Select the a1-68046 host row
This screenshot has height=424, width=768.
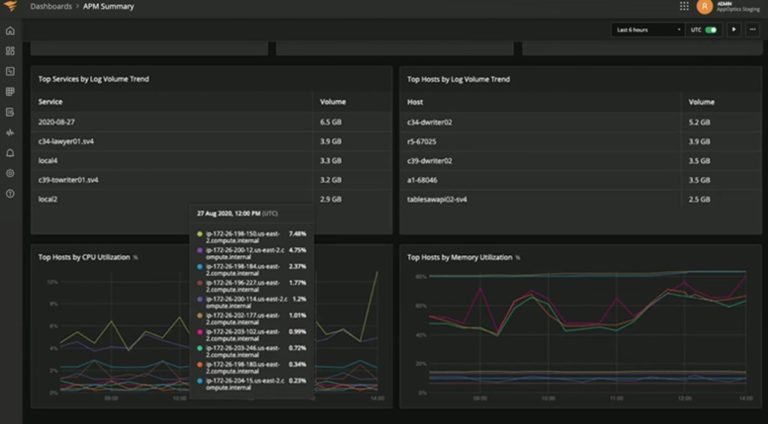coord(580,180)
